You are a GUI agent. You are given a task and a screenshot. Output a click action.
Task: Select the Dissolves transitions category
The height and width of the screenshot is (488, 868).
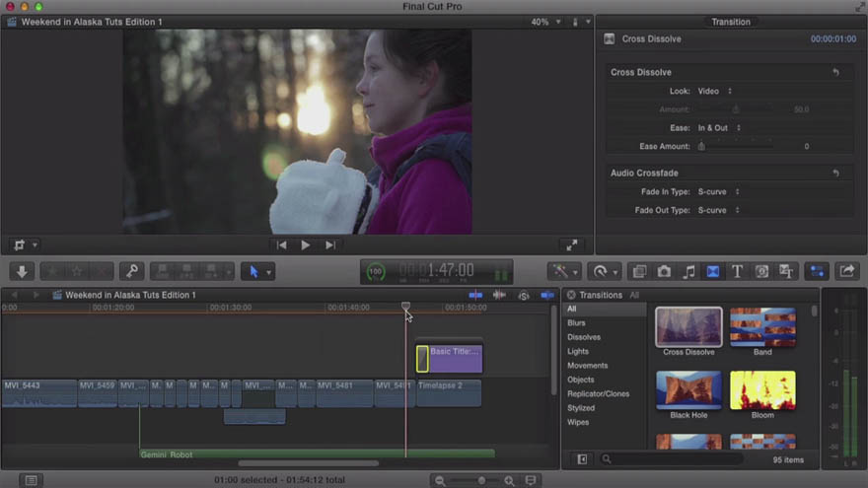pos(605,337)
